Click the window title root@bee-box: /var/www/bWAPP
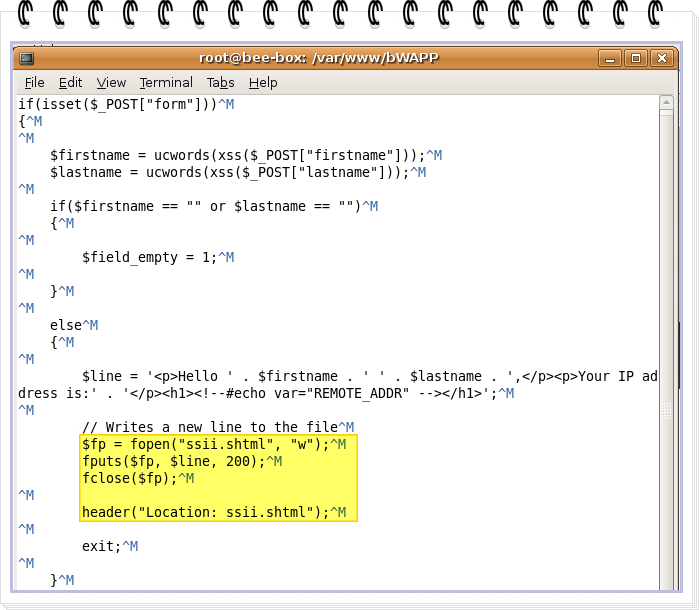Screen dimensions: 699x610 coord(319,58)
